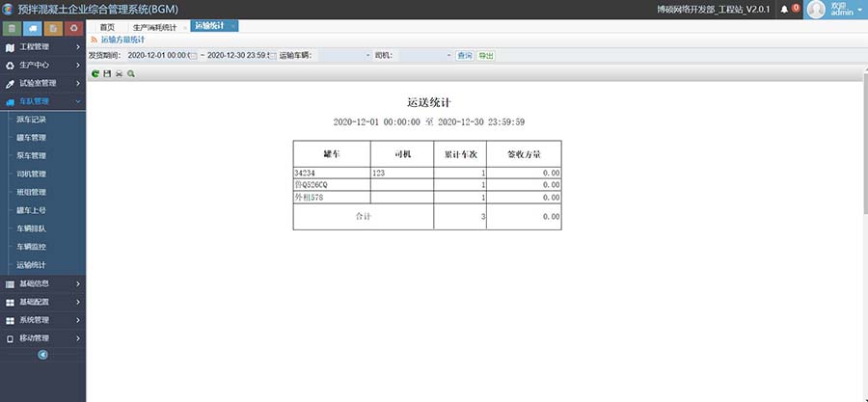Open the notification bell icon

click(784, 9)
